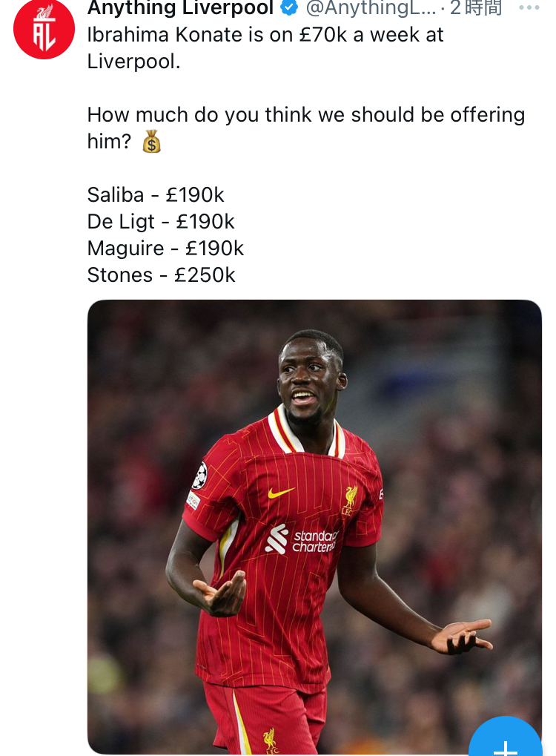Select the 'Ibrahima Konate is on £70k' text
556x756 pixels.
[x=216, y=35]
